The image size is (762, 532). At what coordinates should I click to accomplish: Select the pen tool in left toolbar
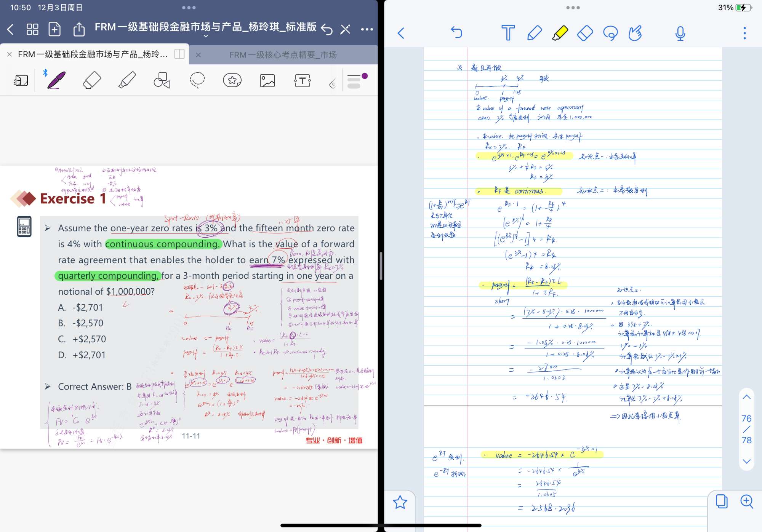click(x=56, y=80)
